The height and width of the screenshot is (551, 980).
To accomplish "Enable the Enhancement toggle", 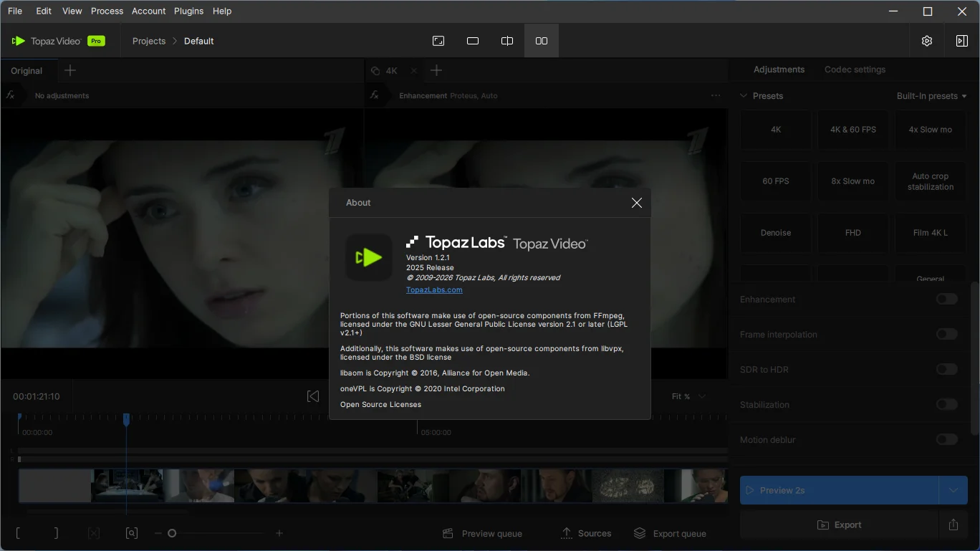I will [x=946, y=300].
